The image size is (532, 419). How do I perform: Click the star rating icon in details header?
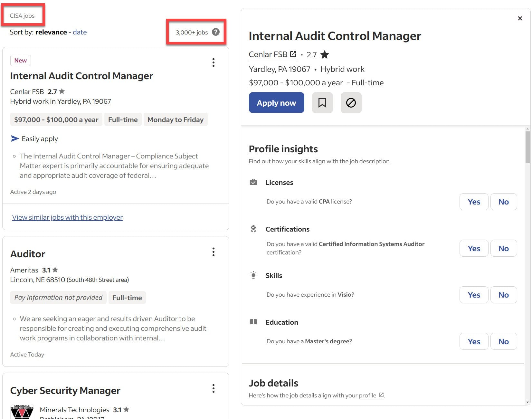coord(325,54)
